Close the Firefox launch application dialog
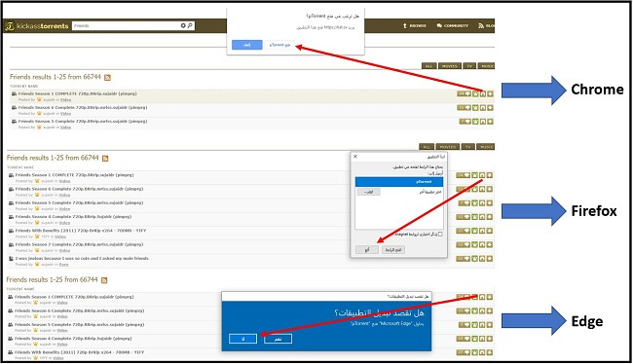This screenshot has width=633, height=364. [355, 157]
